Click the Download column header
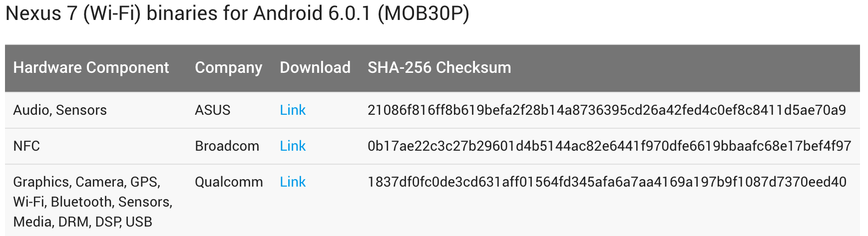868x236 pixels. (x=315, y=67)
